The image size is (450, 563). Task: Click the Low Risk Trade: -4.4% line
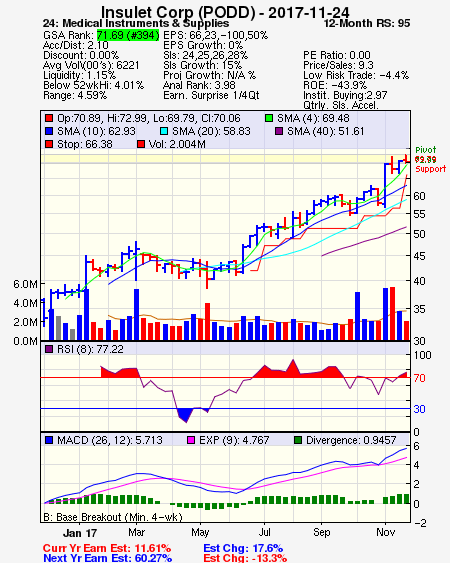coord(356,75)
